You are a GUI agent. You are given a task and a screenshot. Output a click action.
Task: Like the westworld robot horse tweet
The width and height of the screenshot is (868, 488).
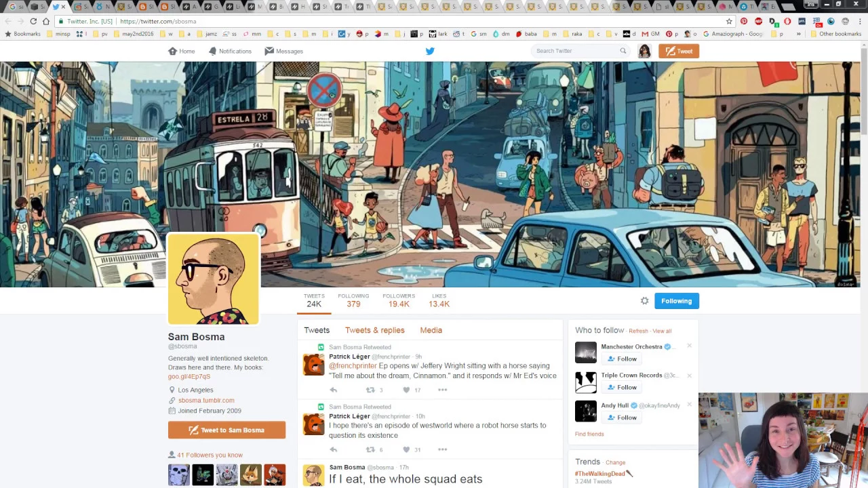406,449
